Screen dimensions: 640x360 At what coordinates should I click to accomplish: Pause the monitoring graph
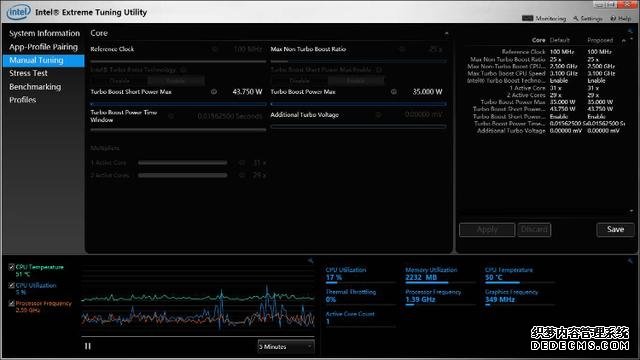pyautogui.click(x=88, y=346)
